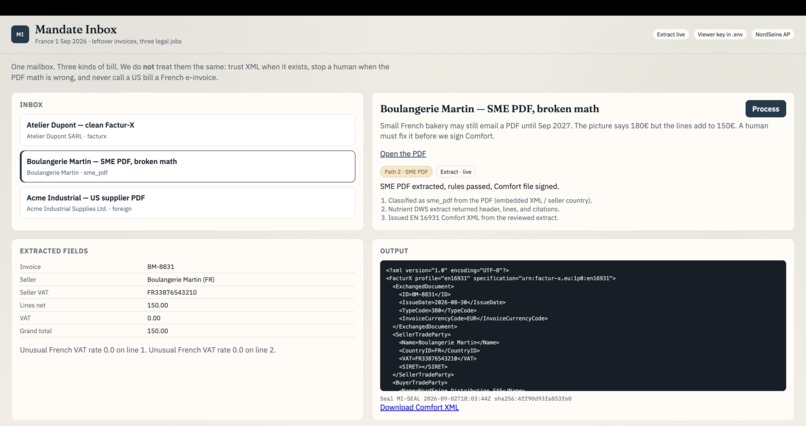Click the EXTRACTED FIELDS heading
Viewport: 806px width, 426px height.
[54, 251]
